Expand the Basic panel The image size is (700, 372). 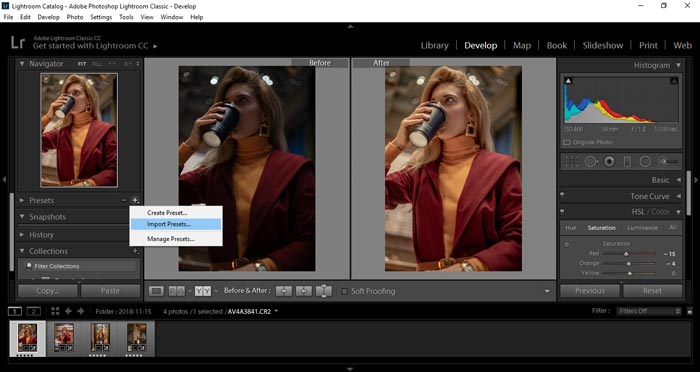pyautogui.click(x=678, y=180)
